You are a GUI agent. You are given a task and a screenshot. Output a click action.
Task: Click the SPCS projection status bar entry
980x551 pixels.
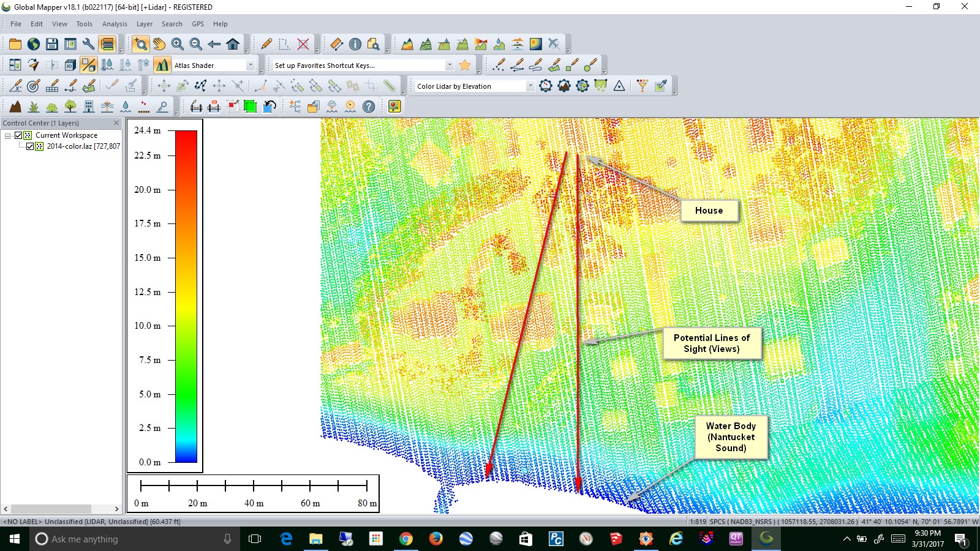pos(783,522)
